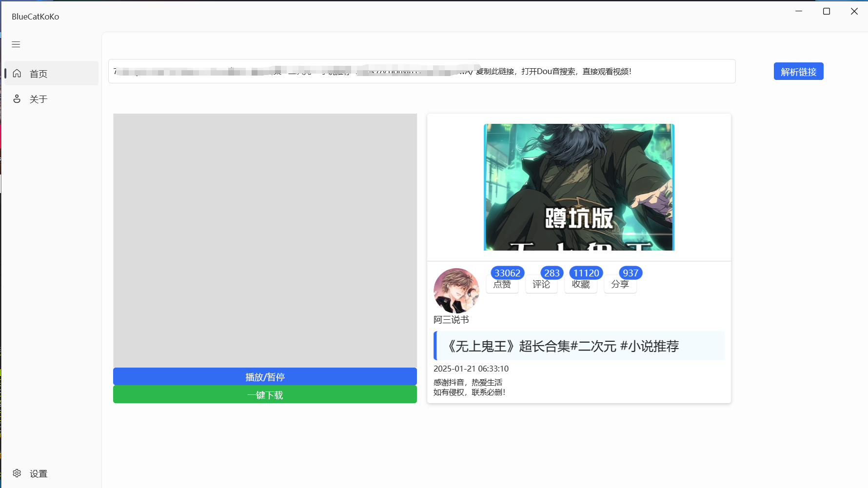Click the 评论 comments button
868x488 pixels.
541,284
